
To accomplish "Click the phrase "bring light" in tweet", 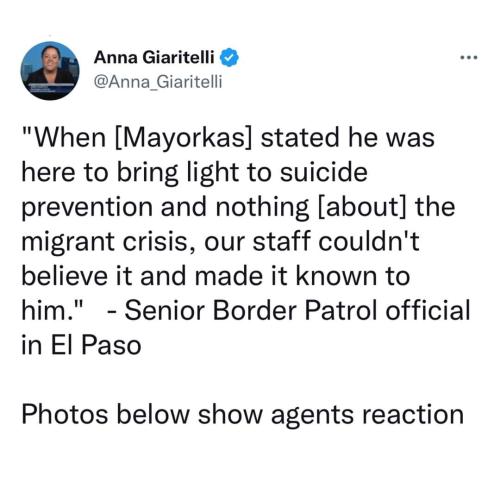I will pos(178,173).
